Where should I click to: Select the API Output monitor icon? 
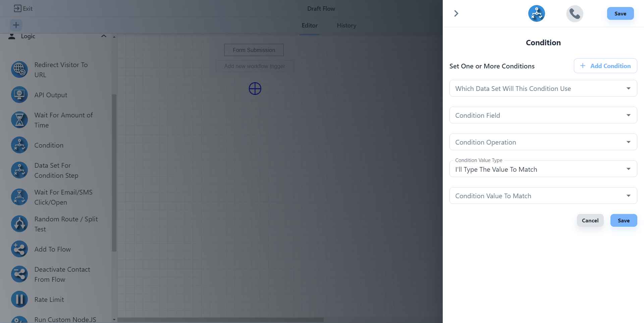[19, 95]
